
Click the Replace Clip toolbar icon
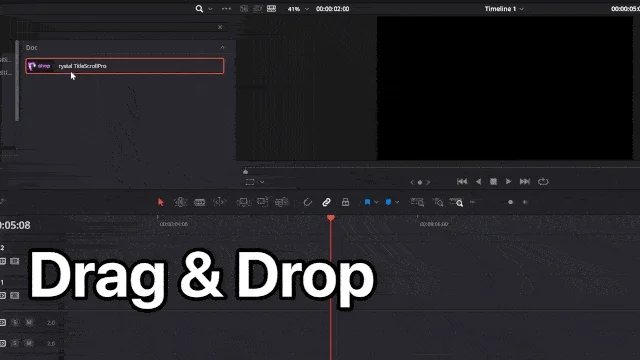[x=282, y=202]
